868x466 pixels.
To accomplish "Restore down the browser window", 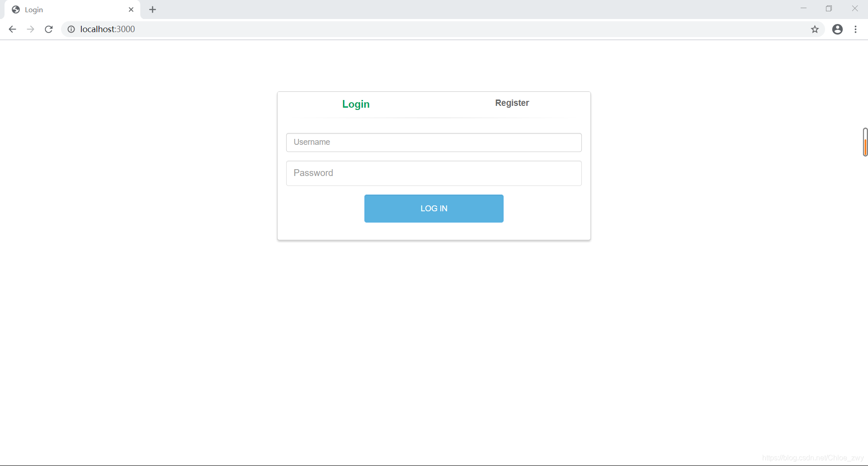I will [829, 9].
